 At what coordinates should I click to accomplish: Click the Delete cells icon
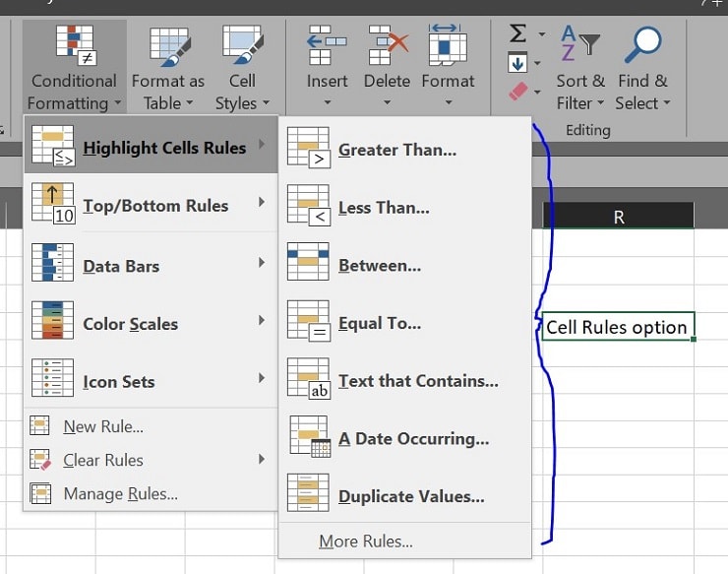[x=387, y=44]
